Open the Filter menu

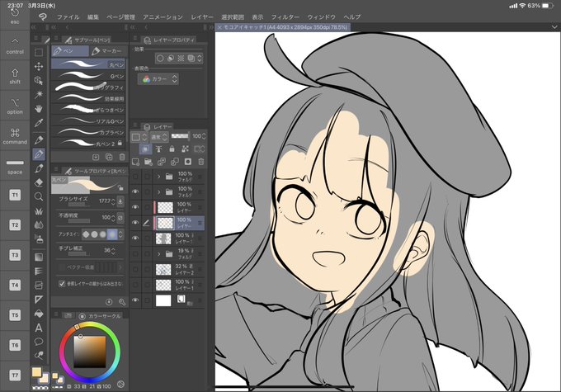(285, 17)
